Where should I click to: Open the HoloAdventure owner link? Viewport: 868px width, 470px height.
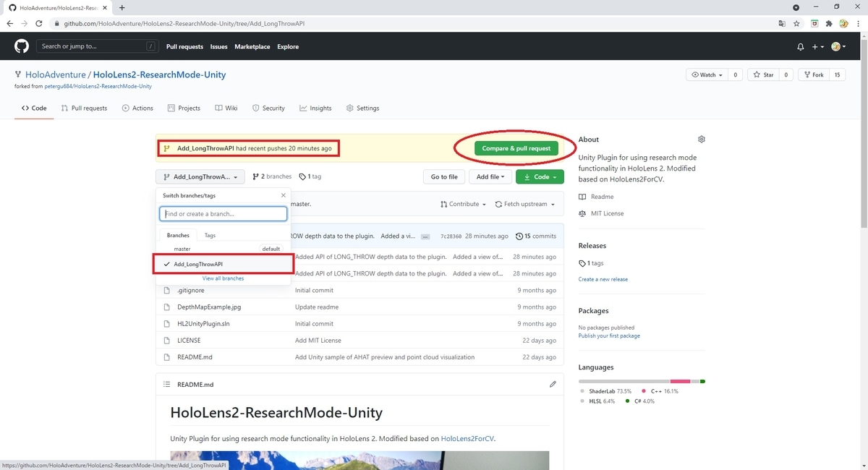55,74
